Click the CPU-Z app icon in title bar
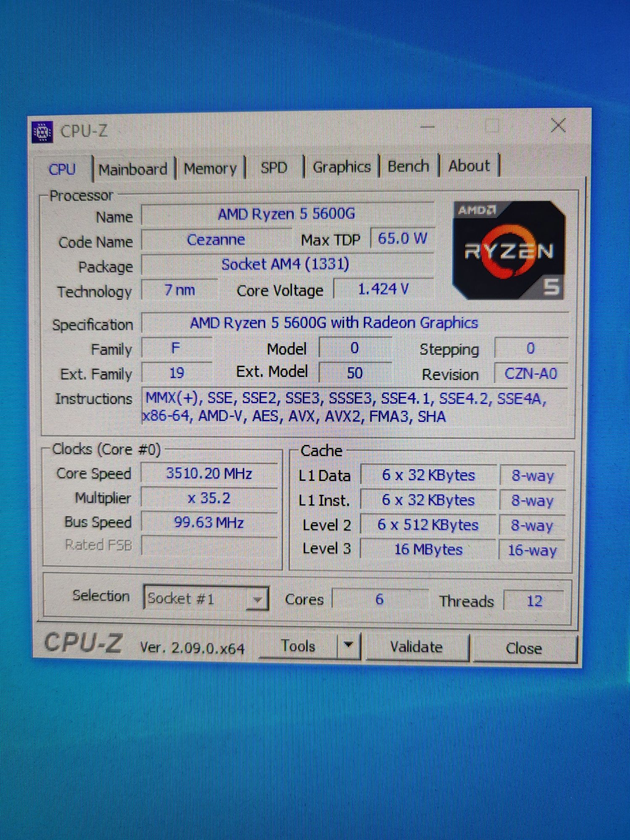 click(42, 132)
